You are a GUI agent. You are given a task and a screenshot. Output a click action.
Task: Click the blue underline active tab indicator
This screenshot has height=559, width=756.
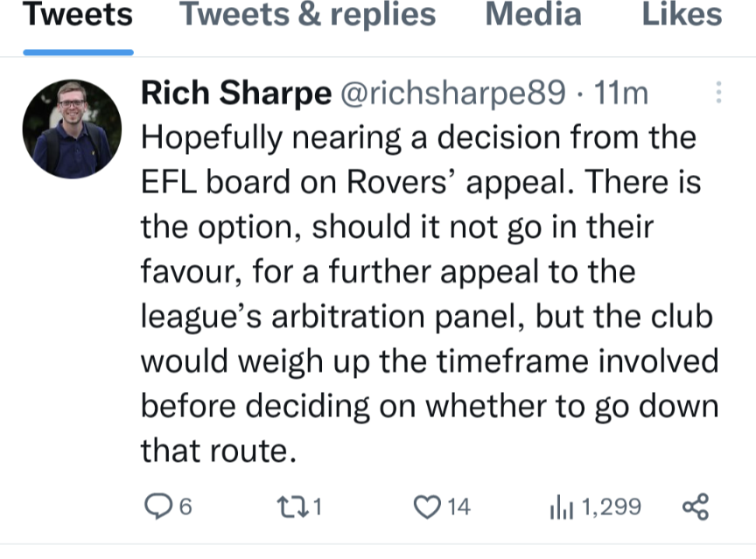coord(78,52)
